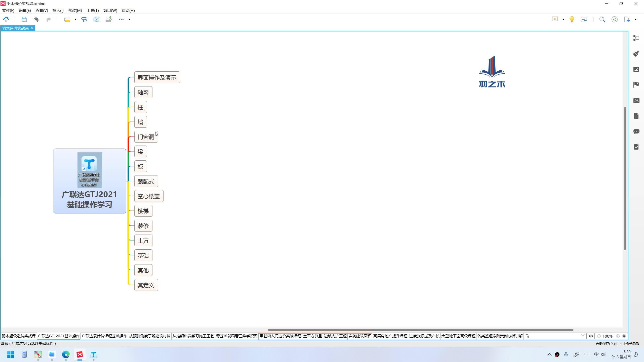Viewport: 644px width, 362px height.
Task: Open the Format paintbrush panel
Action: 636,54
